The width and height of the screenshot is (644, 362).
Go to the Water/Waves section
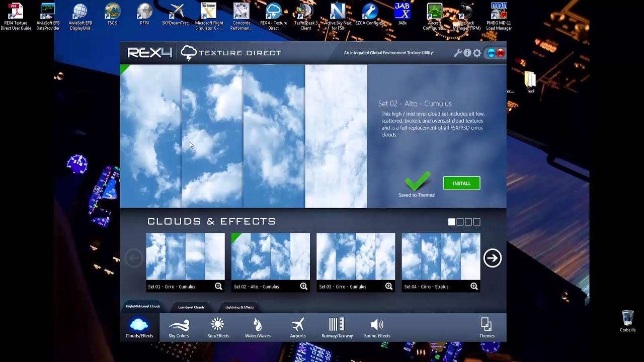(258, 328)
